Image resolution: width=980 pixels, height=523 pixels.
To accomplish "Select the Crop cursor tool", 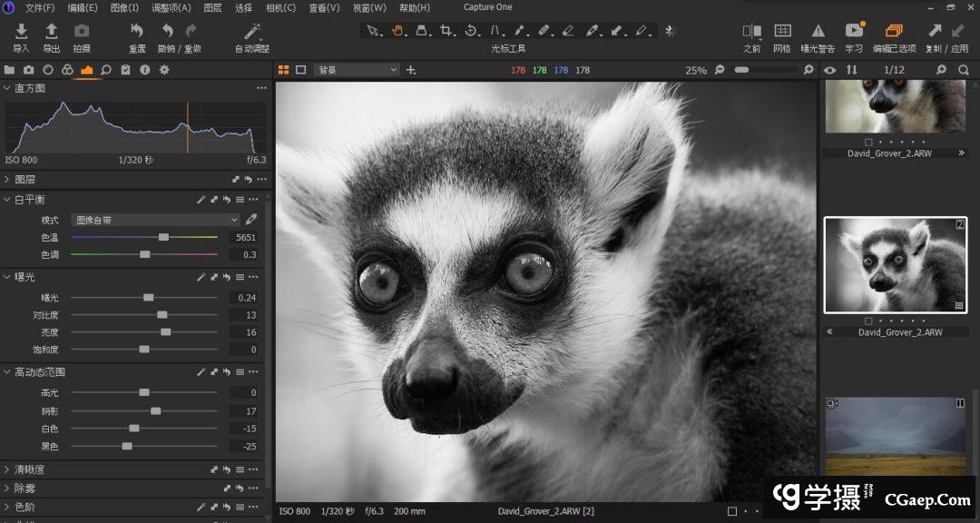I will [446, 30].
